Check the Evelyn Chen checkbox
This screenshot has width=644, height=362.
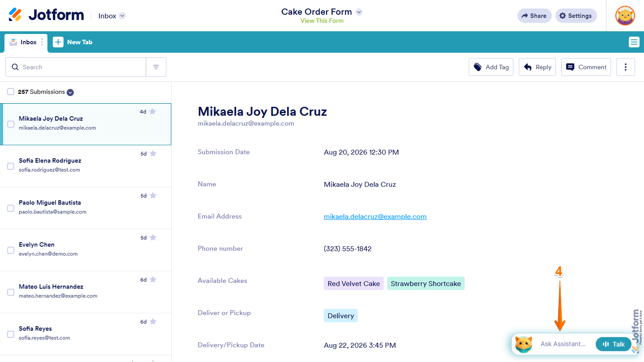click(x=11, y=250)
